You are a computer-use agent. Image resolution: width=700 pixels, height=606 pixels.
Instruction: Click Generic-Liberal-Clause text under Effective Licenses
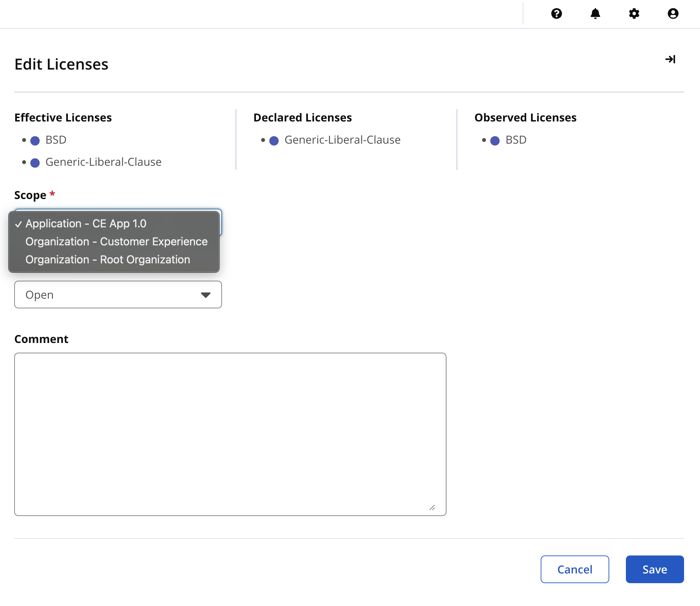coord(103,162)
